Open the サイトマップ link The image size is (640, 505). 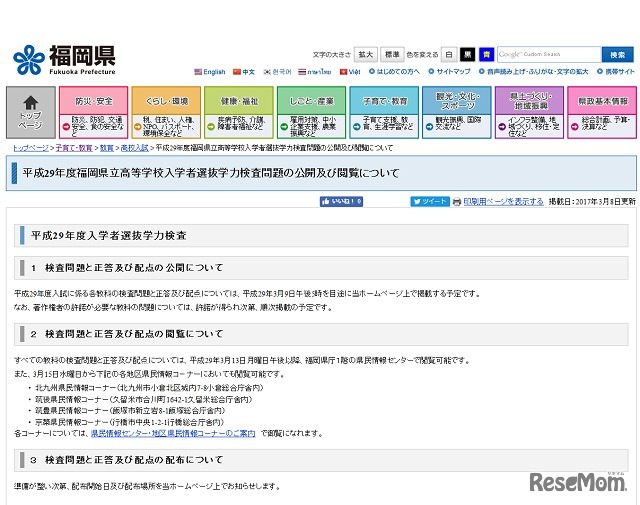[x=453, y=72]
